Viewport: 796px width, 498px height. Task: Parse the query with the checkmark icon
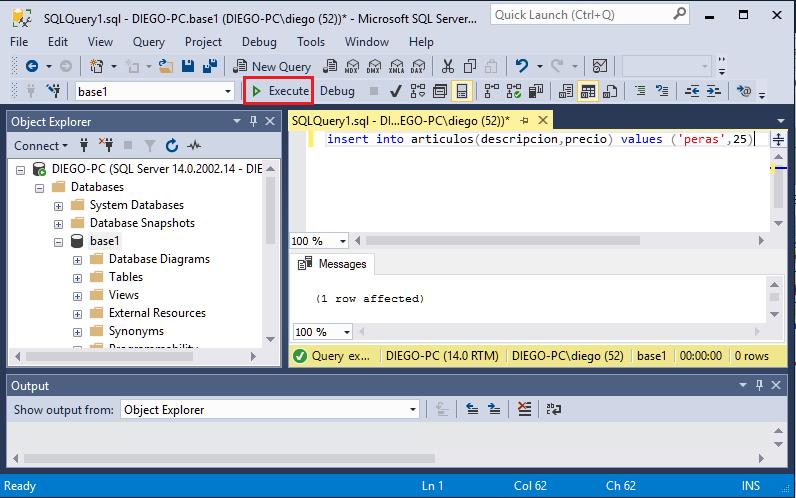[395, 91]
